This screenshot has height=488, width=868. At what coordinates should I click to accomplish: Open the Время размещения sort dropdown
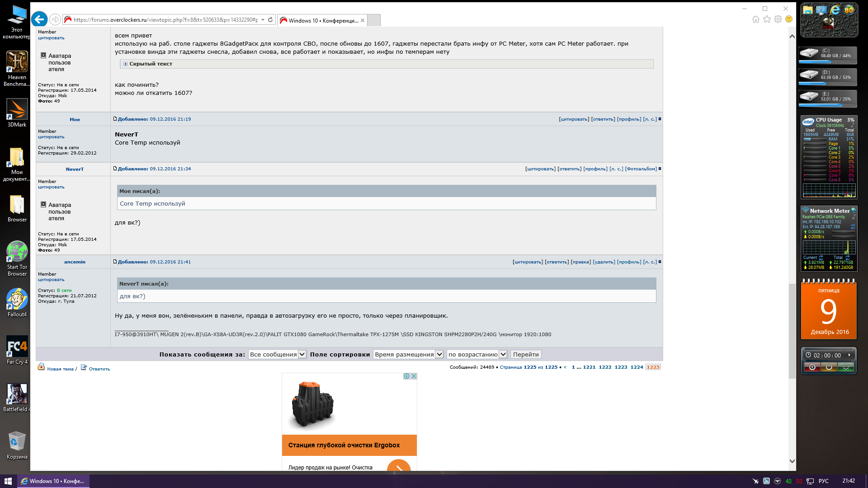click(409, 355)
